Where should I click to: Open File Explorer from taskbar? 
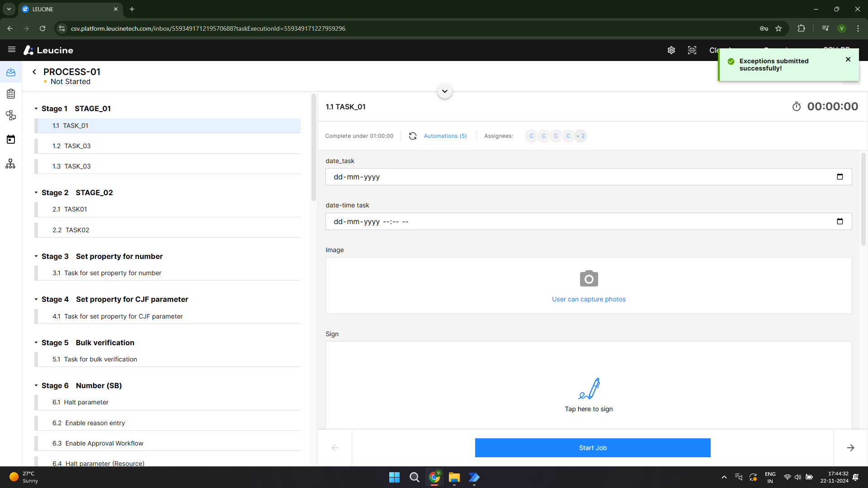454,477
